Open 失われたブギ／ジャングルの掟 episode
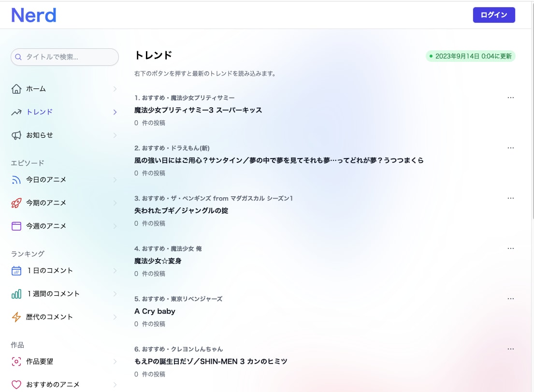The image size is (534, 392). (x=181, y=211)
